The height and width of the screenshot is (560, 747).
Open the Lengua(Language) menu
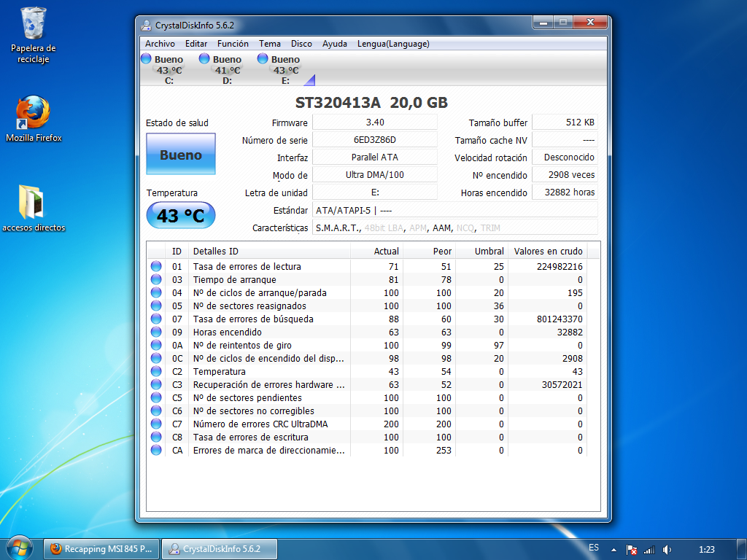(x=393, y=44)
